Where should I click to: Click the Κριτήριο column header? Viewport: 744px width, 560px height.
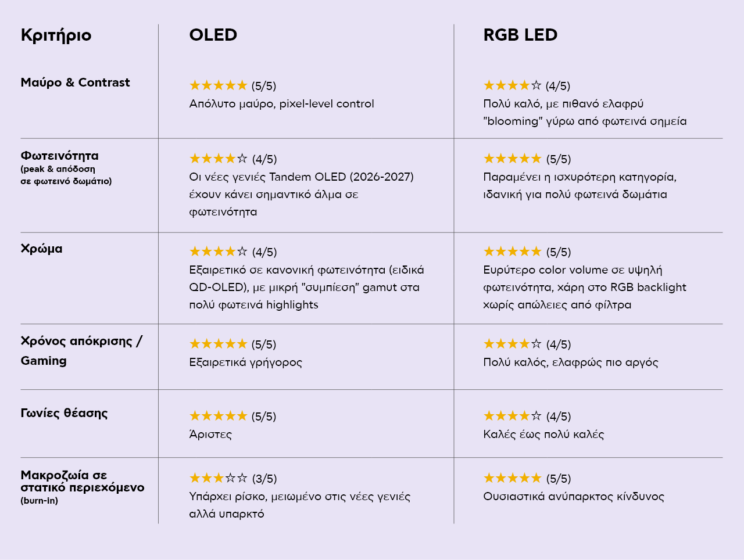coord(56,35)
